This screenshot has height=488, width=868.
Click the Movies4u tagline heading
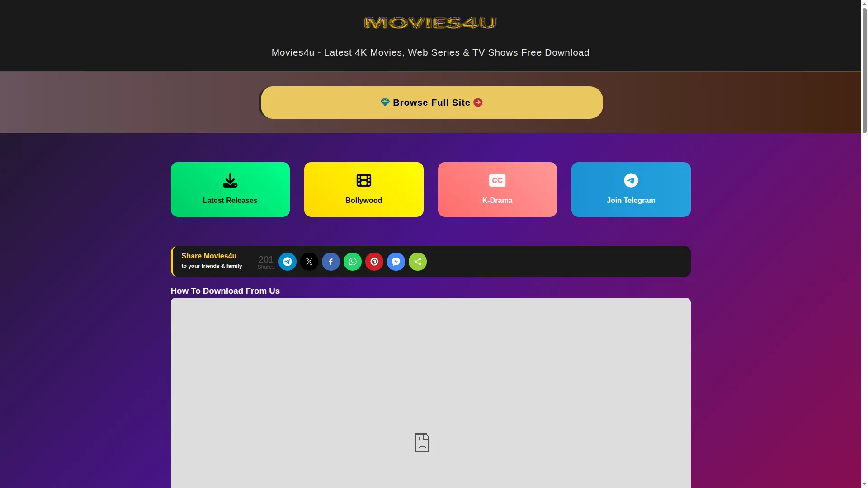[x=430, y=52]
